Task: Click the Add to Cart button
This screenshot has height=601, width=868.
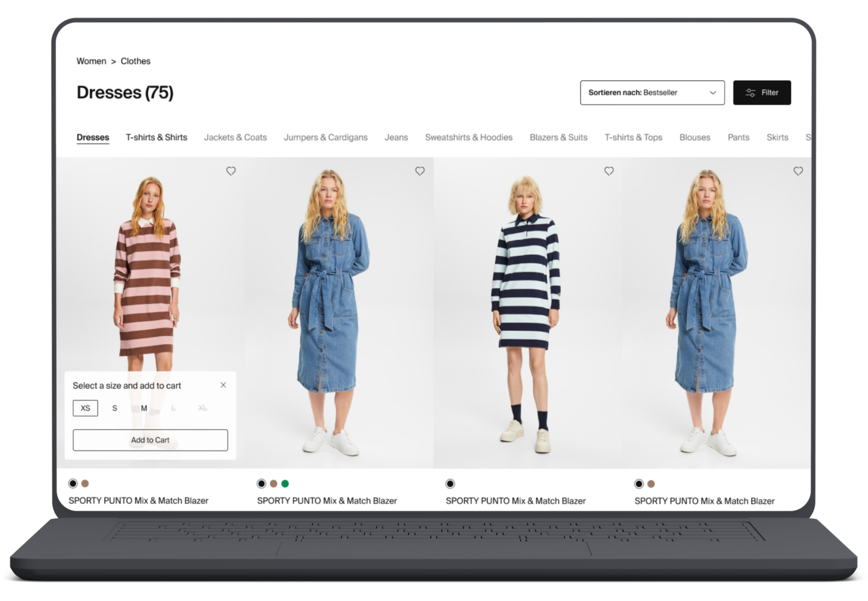Action: 150,440
